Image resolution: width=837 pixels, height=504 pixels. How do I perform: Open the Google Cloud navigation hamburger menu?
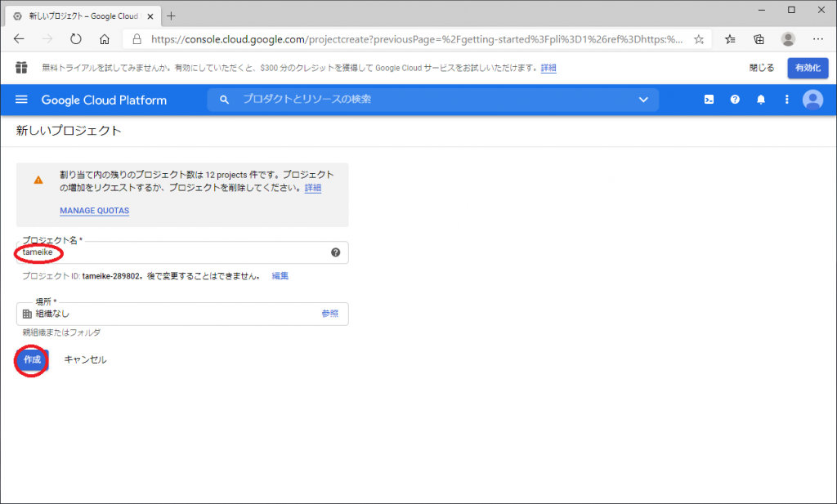pyautogui.click(x=22, y=100)
